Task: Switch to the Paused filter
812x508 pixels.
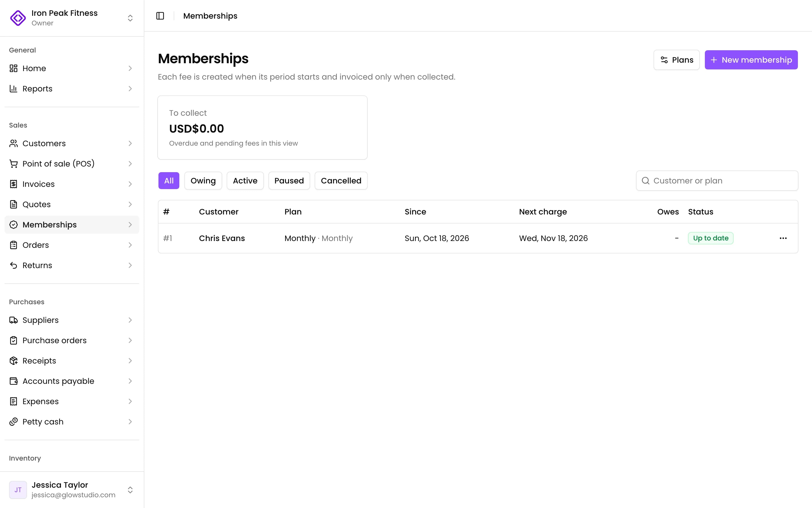Action: [289, 181]
